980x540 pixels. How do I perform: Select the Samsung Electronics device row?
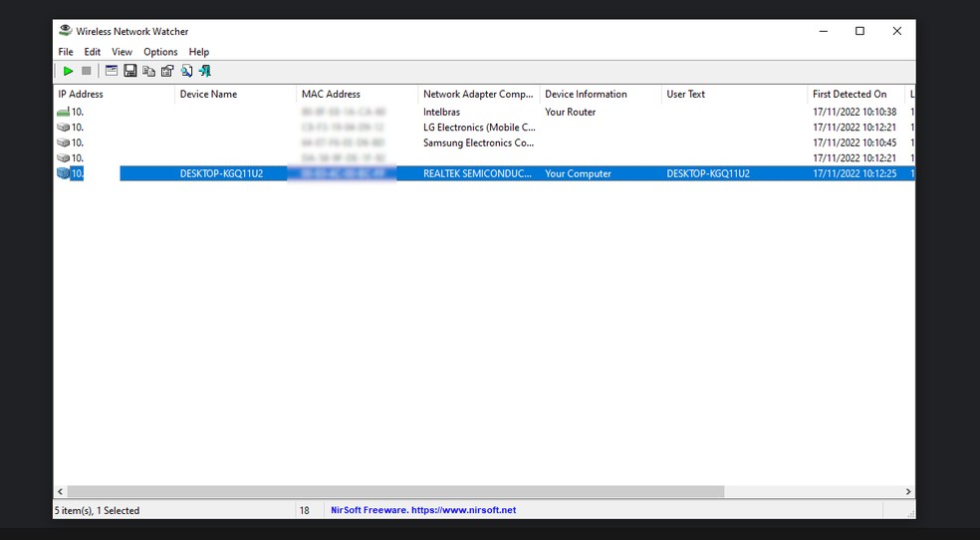point(478,142)
